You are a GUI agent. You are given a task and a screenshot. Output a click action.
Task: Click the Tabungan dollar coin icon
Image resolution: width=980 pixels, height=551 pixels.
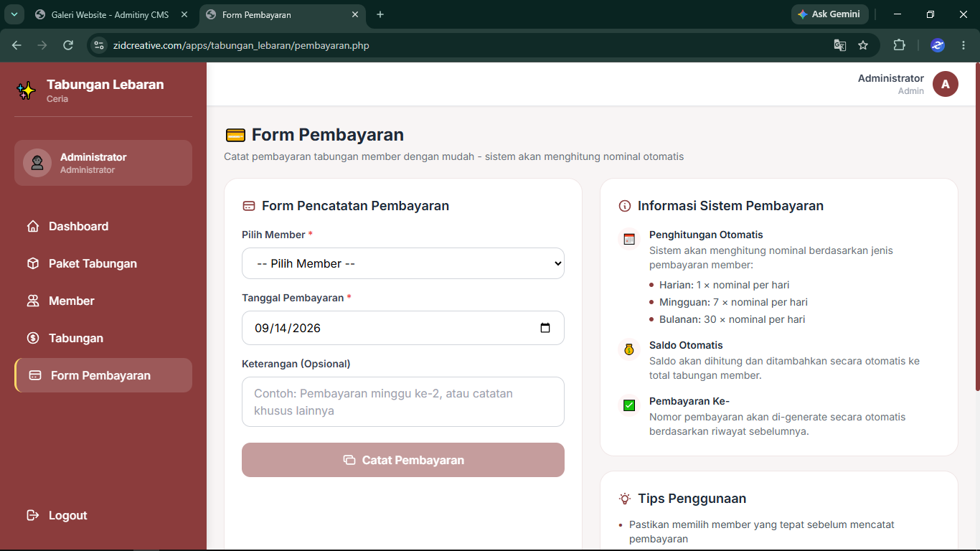(33, 339)
